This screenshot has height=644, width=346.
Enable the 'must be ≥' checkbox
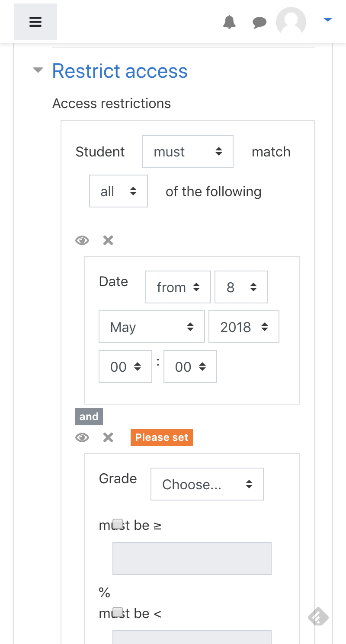118,524
